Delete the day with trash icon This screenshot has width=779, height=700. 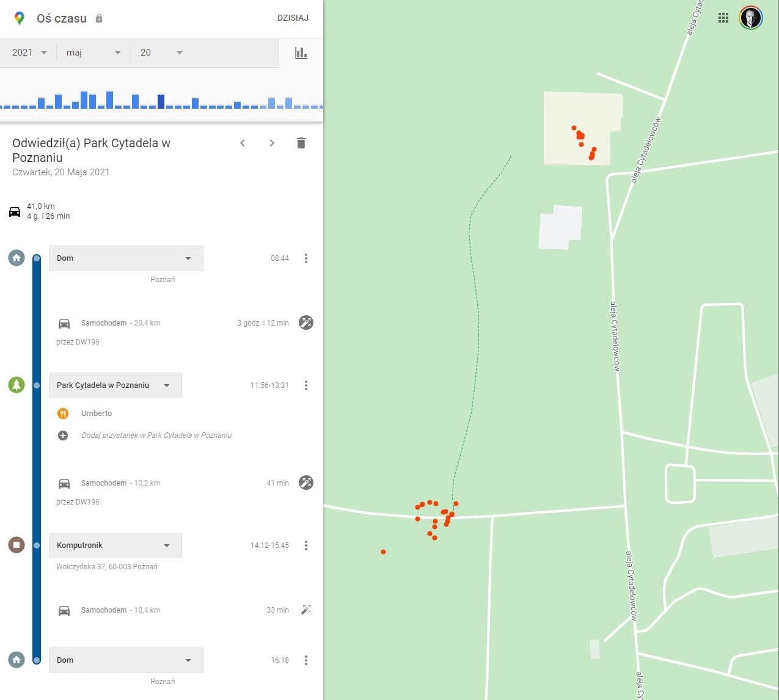301,143
